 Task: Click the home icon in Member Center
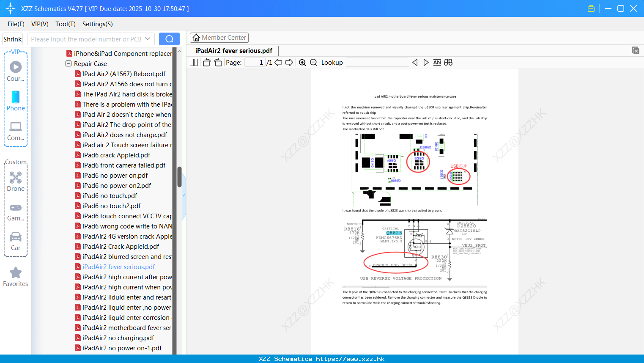[196, 38]
